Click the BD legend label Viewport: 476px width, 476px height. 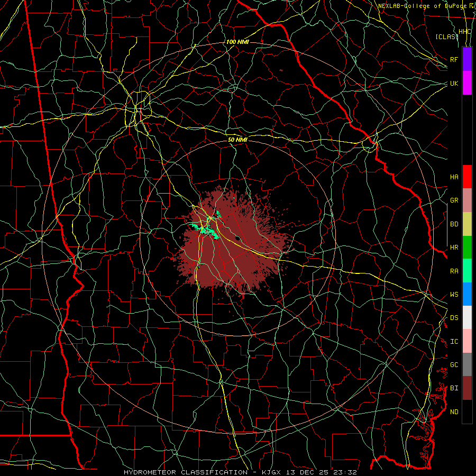pos(454,224)
